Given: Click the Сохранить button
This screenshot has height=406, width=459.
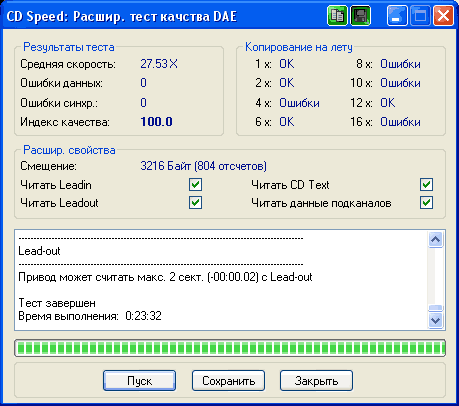Looking at the screenshot, I should [228, 380].
